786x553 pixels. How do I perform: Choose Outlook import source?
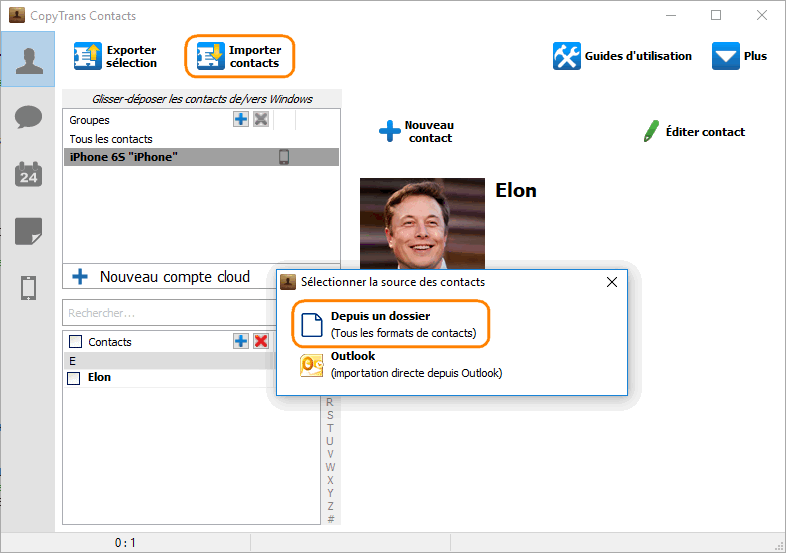pos(401,364)
